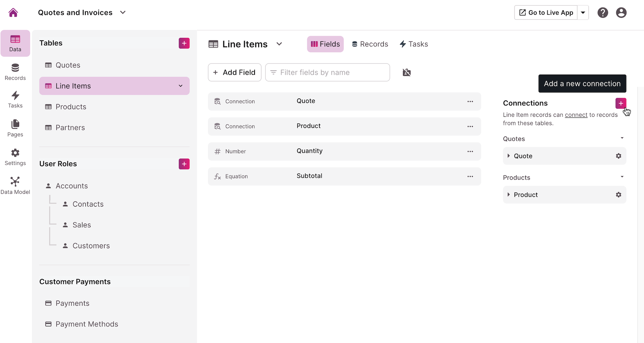
Task: Open the account profile icon
Action: [621, 12]
